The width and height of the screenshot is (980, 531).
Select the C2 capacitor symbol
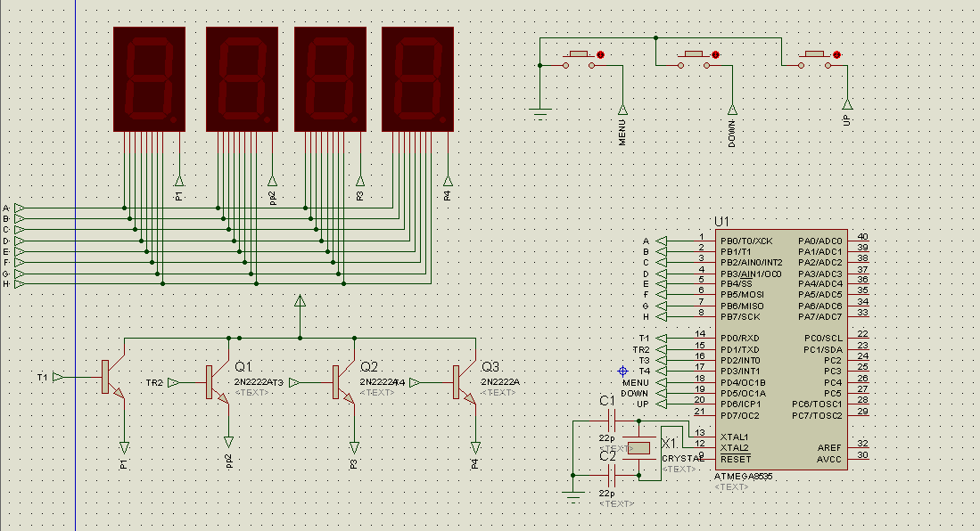(x=613, y=478)
